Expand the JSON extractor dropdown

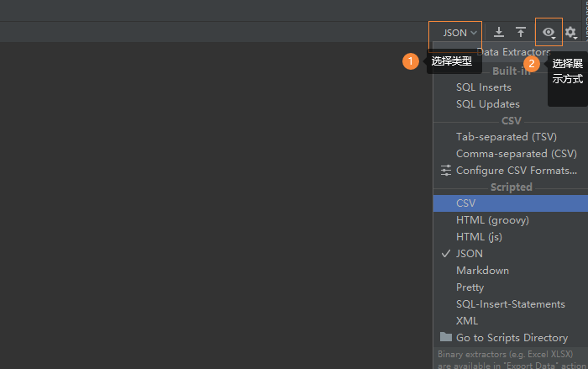coord(459,33)
